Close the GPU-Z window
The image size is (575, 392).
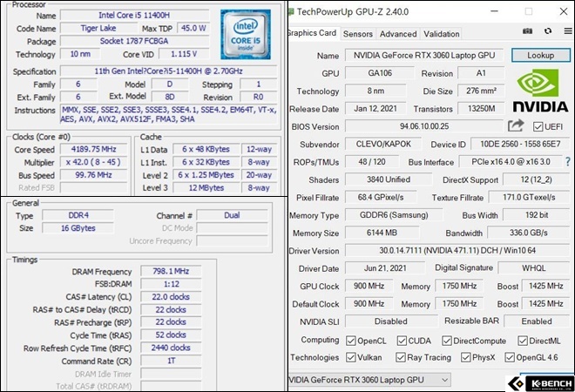click(564, 11)
